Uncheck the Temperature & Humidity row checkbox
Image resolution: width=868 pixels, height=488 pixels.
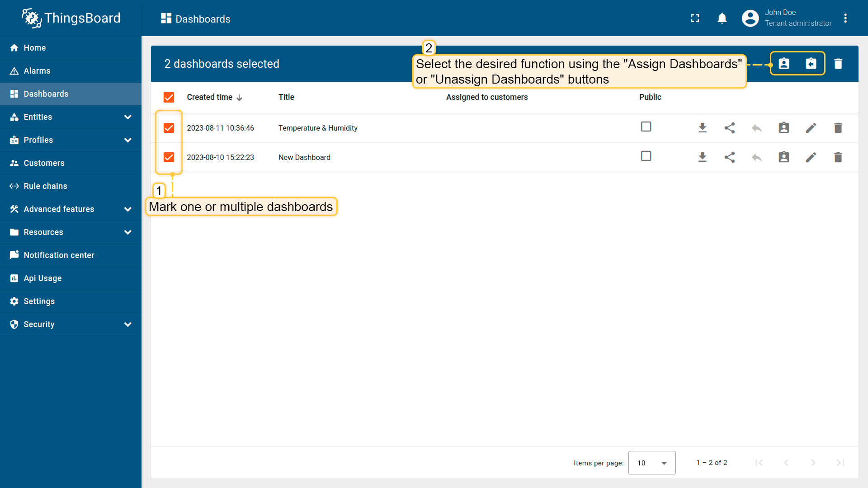[x=169, y=128]
